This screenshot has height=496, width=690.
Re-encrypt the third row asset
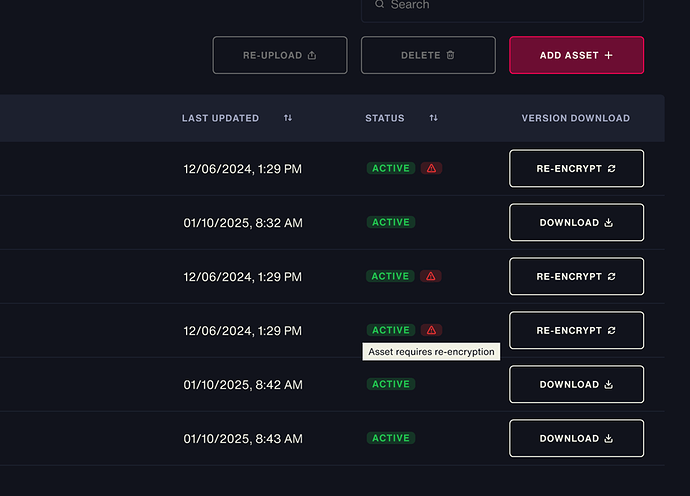tap(576, 277)
